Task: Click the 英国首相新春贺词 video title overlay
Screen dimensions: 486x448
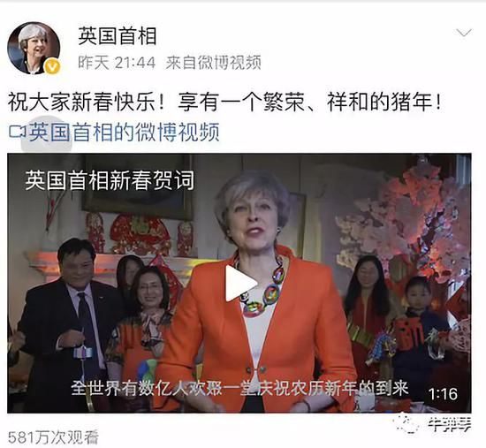Action: click(x=110, y=180)
